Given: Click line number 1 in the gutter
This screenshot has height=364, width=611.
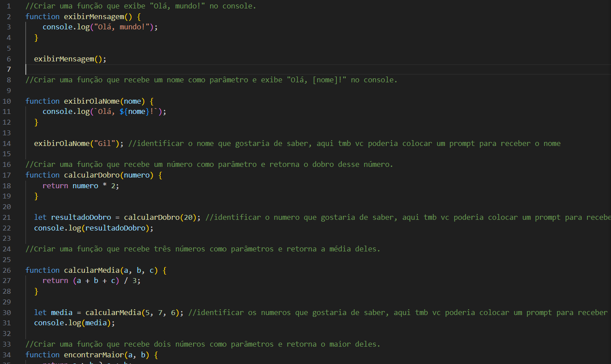Looking at the screenshot, I should click(9, 6).
